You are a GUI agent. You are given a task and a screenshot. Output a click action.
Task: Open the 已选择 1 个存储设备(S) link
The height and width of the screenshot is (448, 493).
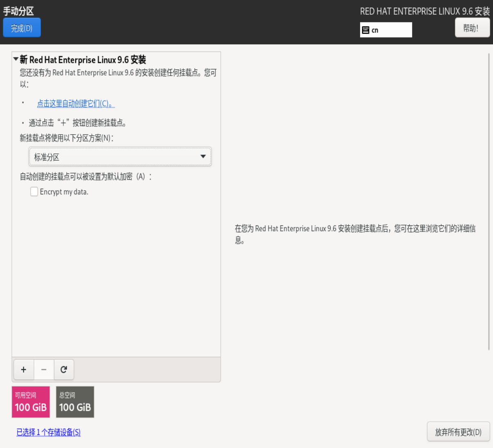(x=49, y=432)
